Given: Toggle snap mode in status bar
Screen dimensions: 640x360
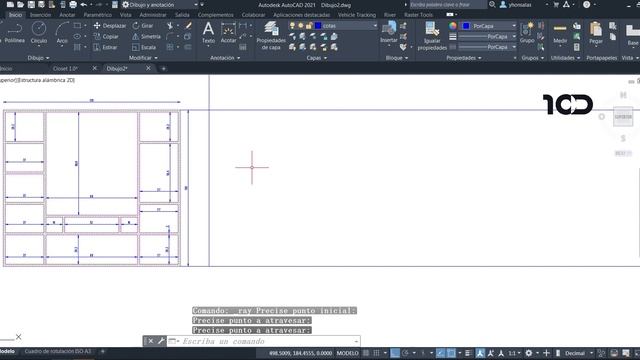Looking at the screenshot, I should (x=376, y=353).
